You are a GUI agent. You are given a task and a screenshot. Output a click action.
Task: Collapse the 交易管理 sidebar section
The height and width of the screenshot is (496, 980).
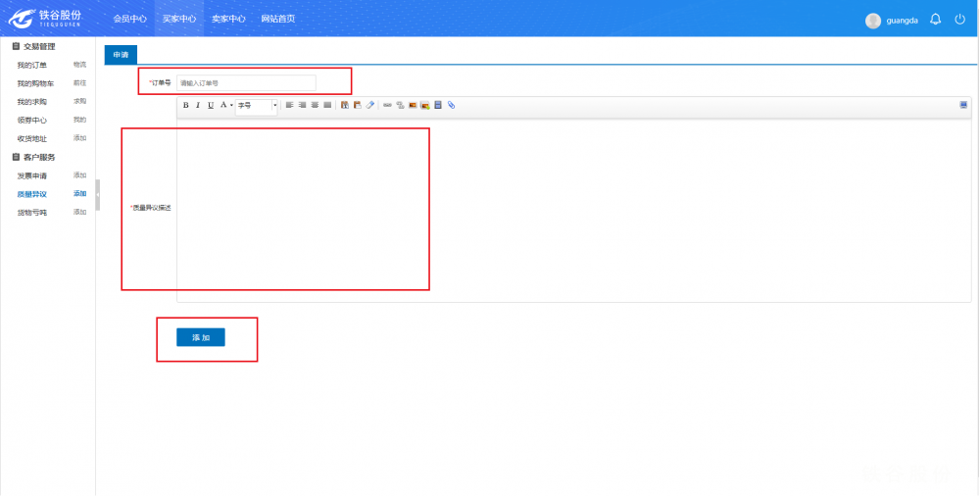16,46
